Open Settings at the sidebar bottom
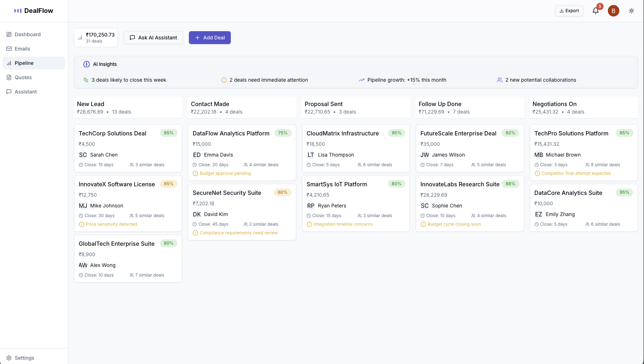 24,358
